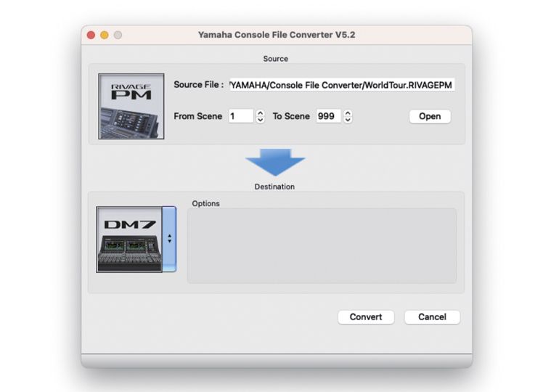The width and height of the screenshot is (559, 392).
Task: Click the DM7 destination console image
Action: [129, 240]
